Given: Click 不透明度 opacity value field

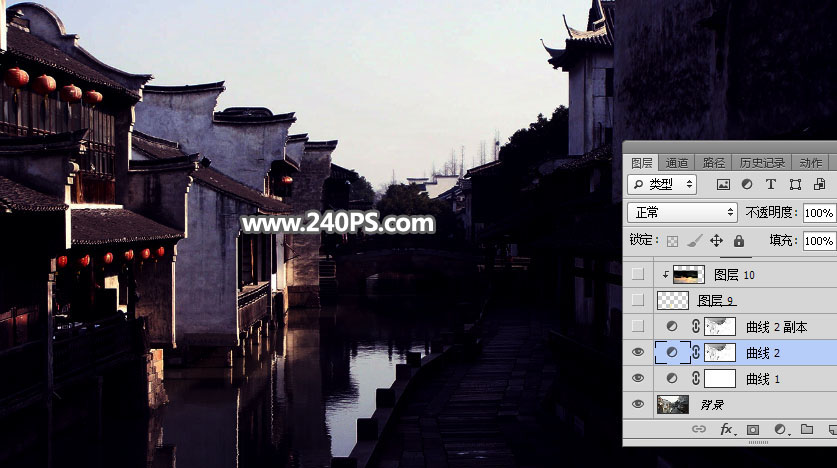Looking at the screenshot, I should coord(819,213).
